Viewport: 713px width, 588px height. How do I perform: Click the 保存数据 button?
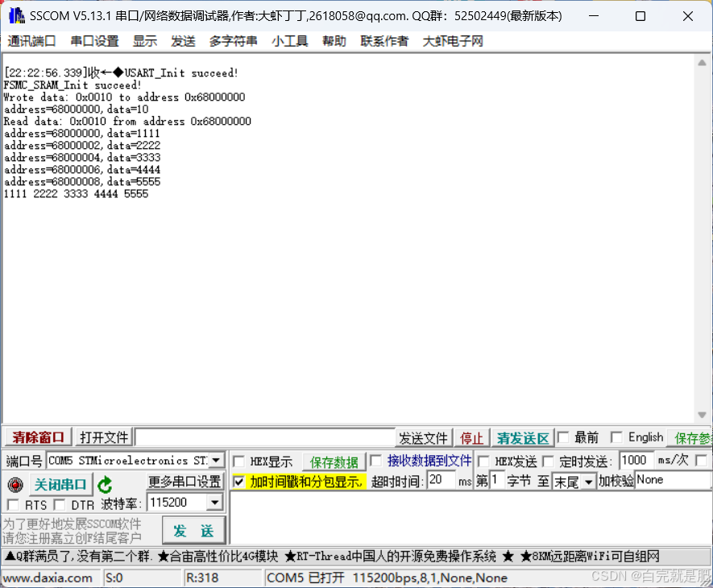pyautogui.click(x=334, y=462)
